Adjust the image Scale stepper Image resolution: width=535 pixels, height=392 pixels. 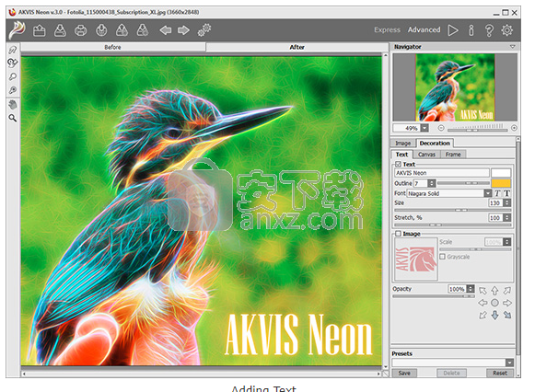507,242
